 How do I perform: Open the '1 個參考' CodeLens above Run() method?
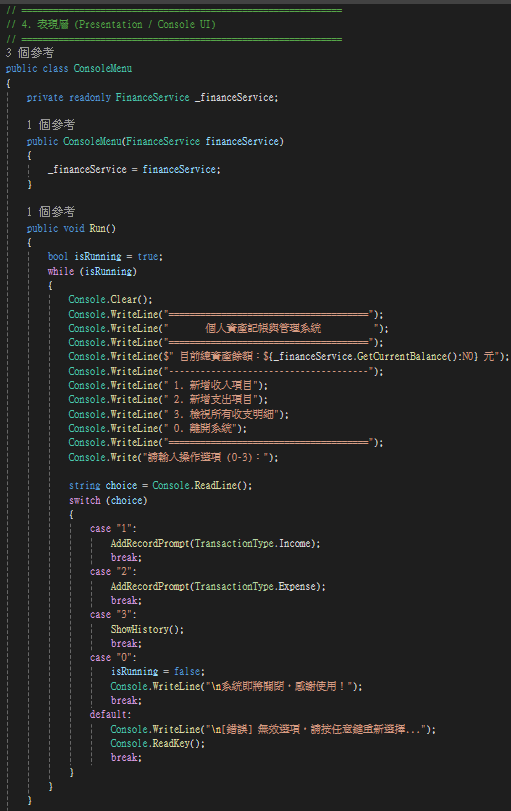(x=51, y=212)
